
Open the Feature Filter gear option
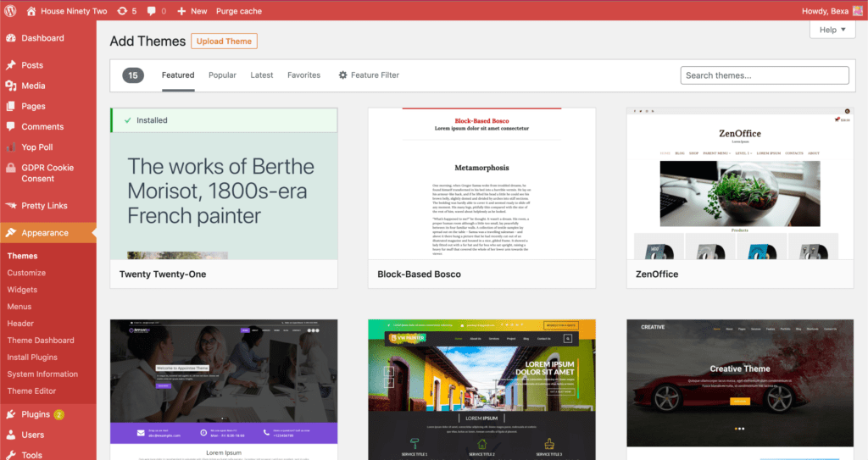369,75
